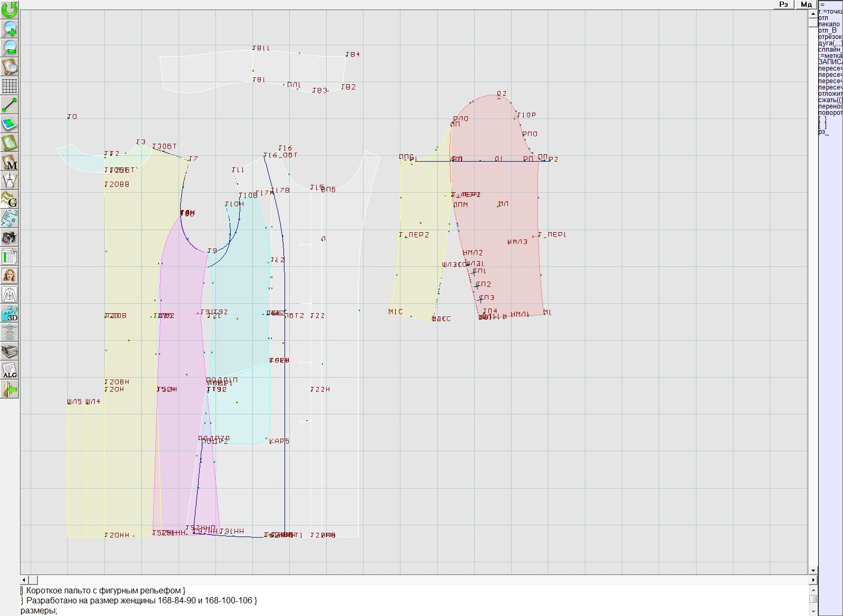The height and width of the screenshot is (616, 843).
Task: Open the compass measuring tool icon
Action: (9, 181)
